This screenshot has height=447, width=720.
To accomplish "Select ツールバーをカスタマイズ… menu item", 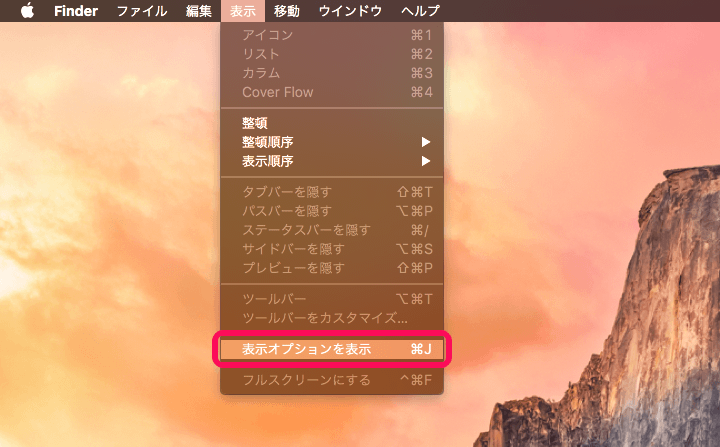I will click(x=332, y=318).
